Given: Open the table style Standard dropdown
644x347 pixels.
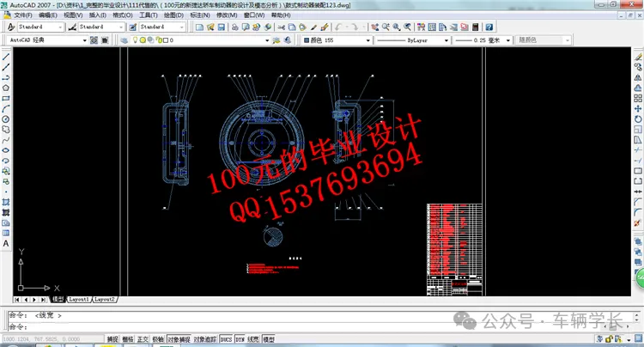Looking at the screenshot, I should pyautogui.click(x=181, y=27).
